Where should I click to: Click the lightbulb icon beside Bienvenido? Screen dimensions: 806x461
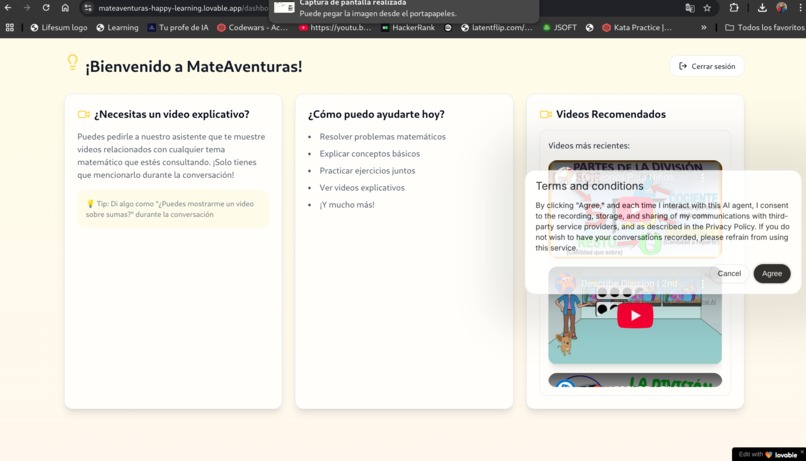click(x=72, y=62)
